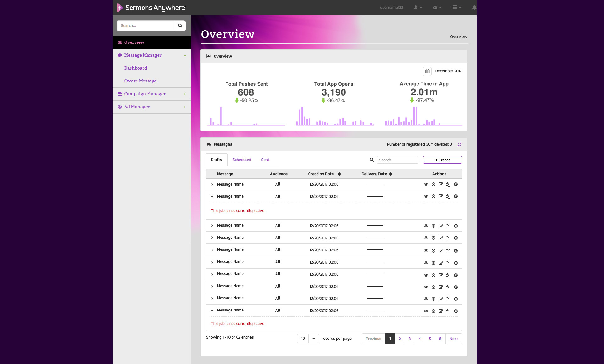Click the overview/chart panel icon
This screenshot has width=604, height=364.
[x=209, y=56]
